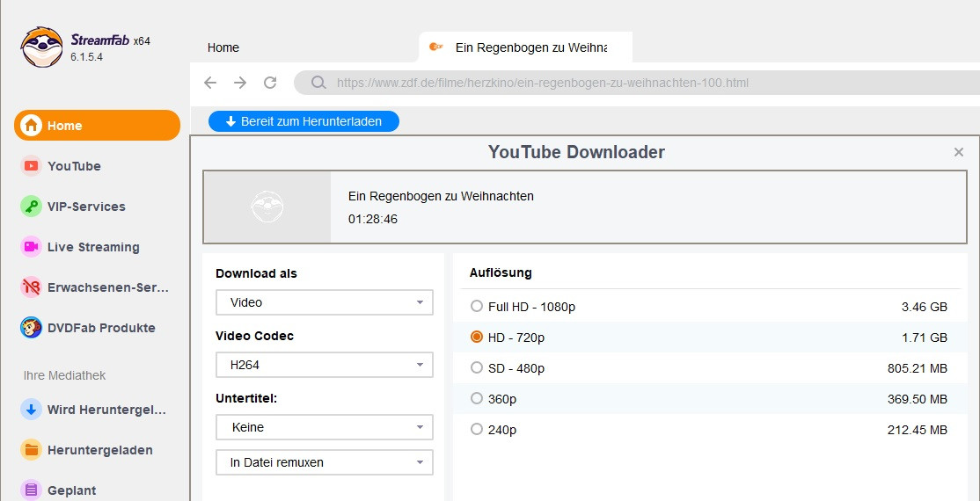
Task: Open the Live Streaming camera icon
Action: [32, 247]
